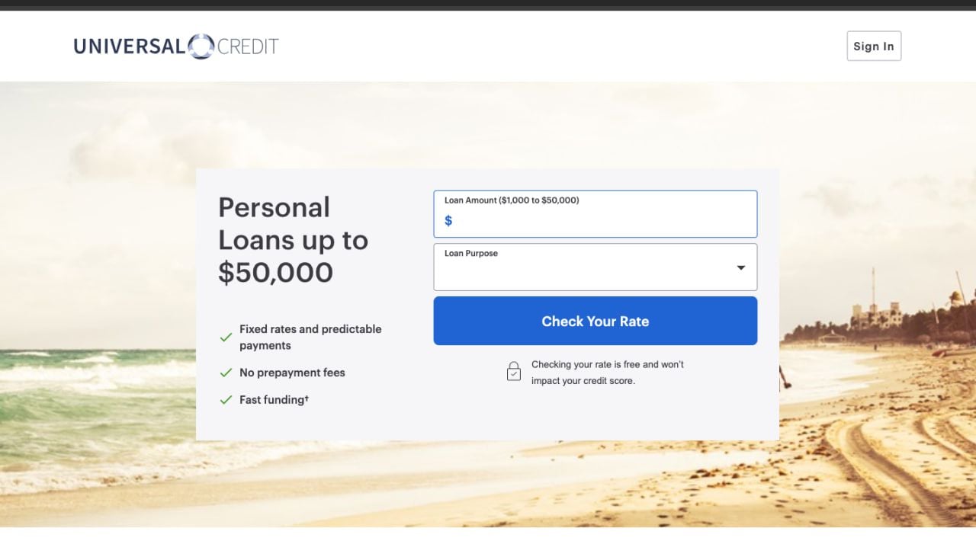Click the Fixed rates and predictable payments text
This screenshot has width=976, height=560.
click(310, 337)
